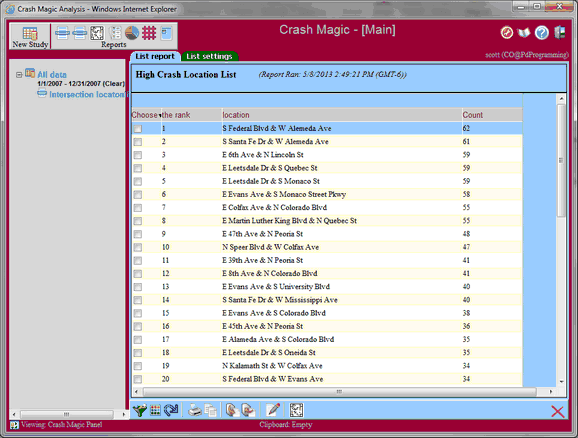Screen dimensions: 578x438
Task: Open the book documentation icon
Action: pyautogui.click(x=524, y=33)
